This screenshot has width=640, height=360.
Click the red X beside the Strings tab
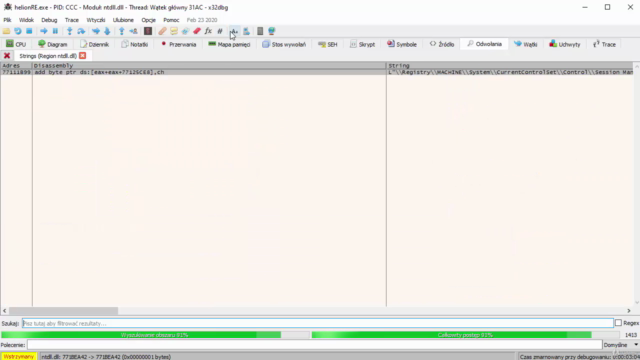(x=7, y=56)
